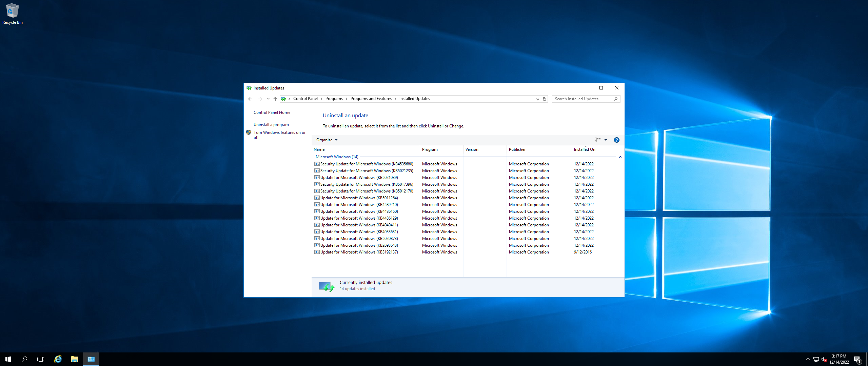Click the address bar location icon
868x366 pixels.
283,99
